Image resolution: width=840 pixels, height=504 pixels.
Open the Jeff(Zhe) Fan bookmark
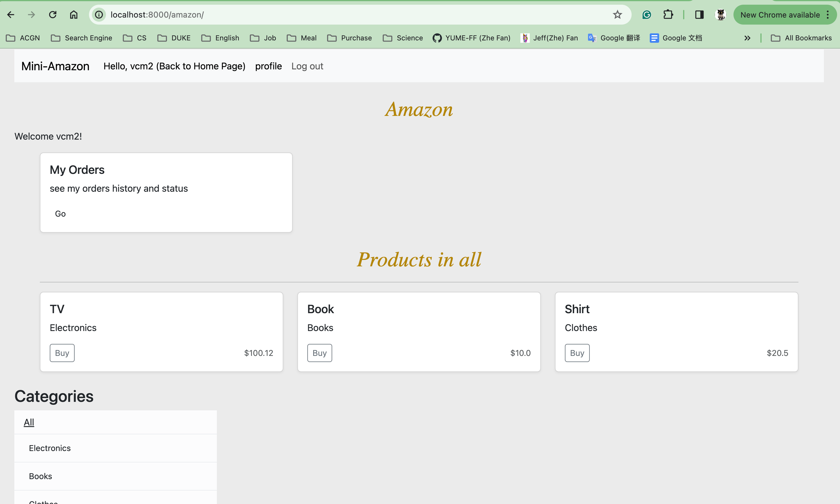549,38
